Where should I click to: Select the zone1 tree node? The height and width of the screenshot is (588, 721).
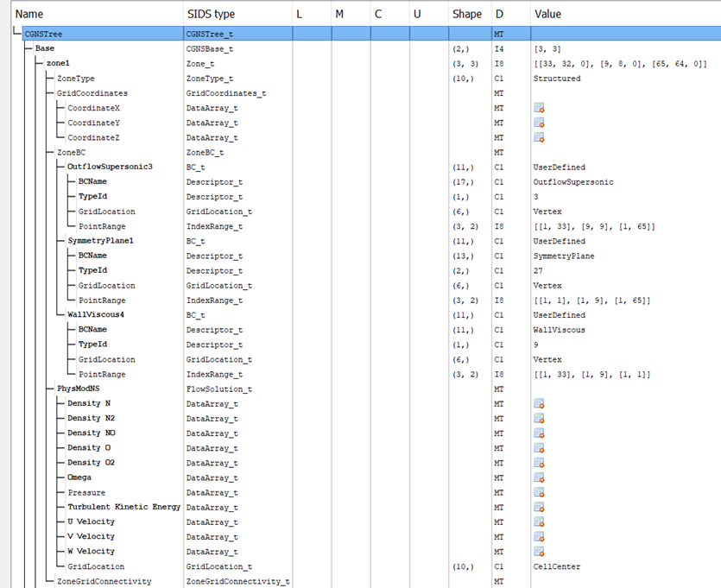58,63
